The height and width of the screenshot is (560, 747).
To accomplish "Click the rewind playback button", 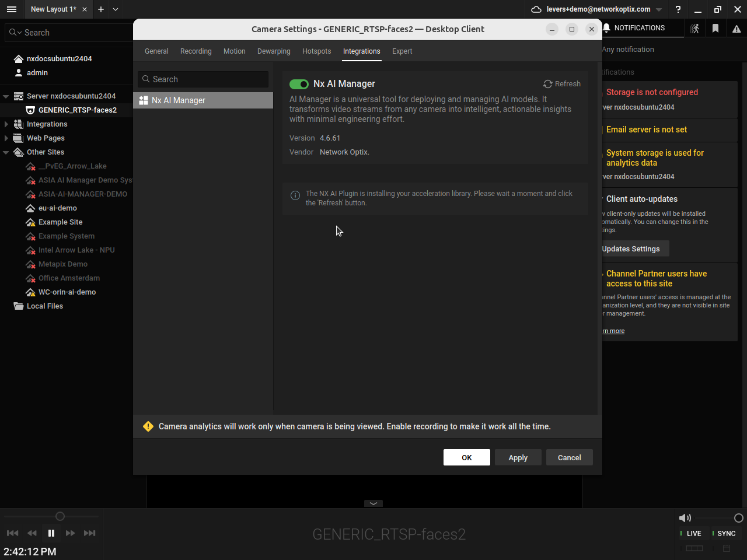I will tap(32, 533).
